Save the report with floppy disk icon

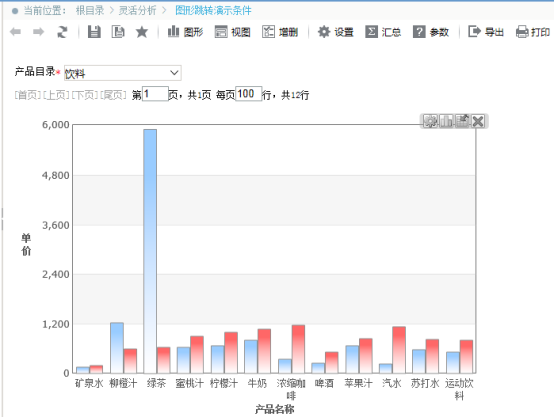94,32
